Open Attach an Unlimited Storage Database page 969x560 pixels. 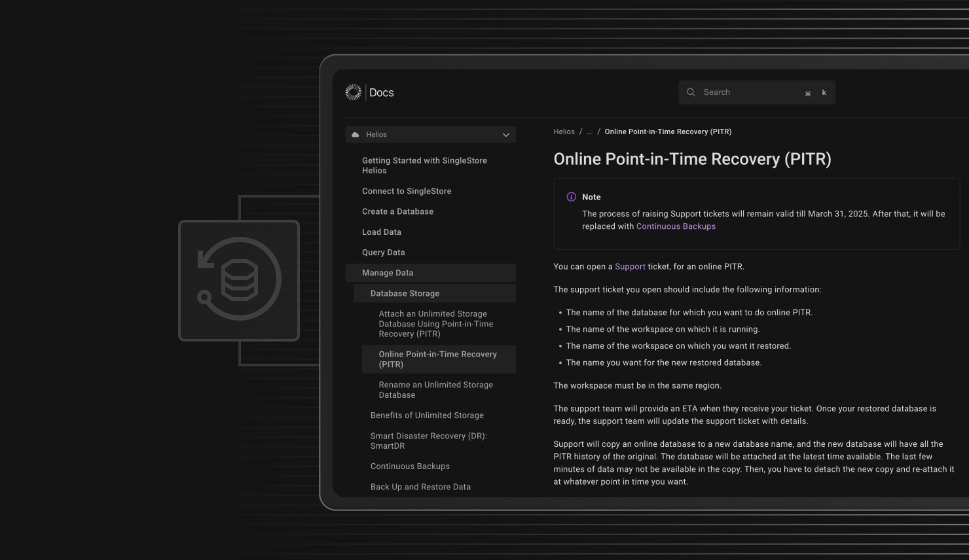tap(436, 324)
